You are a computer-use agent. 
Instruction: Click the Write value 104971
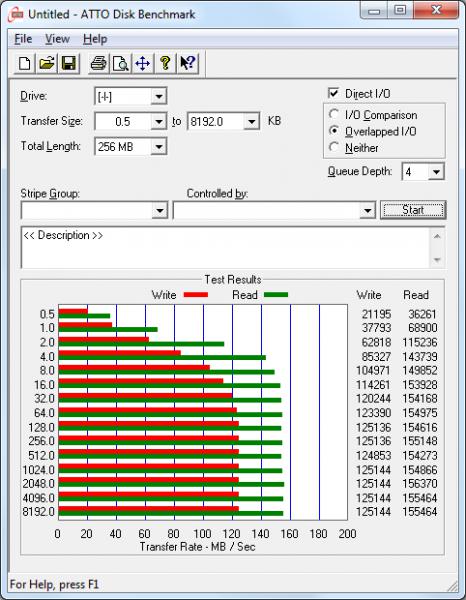[x=373, y=370]
